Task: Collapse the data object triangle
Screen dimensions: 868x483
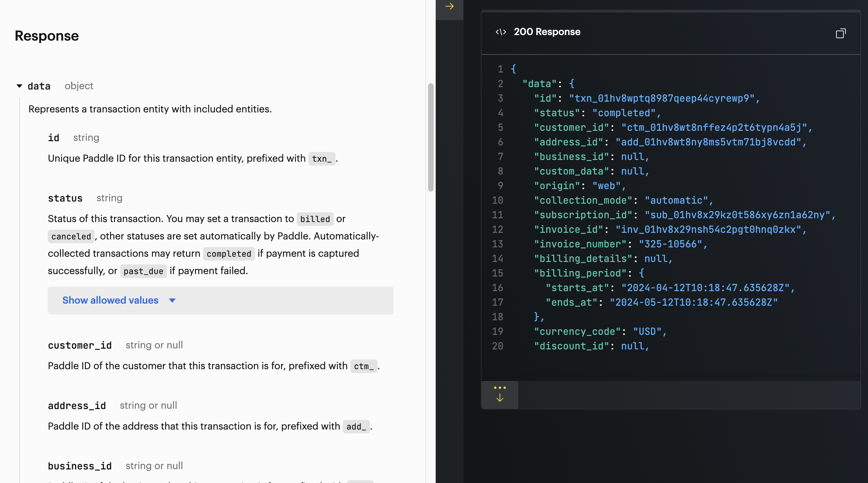Action: coord(19,86)
